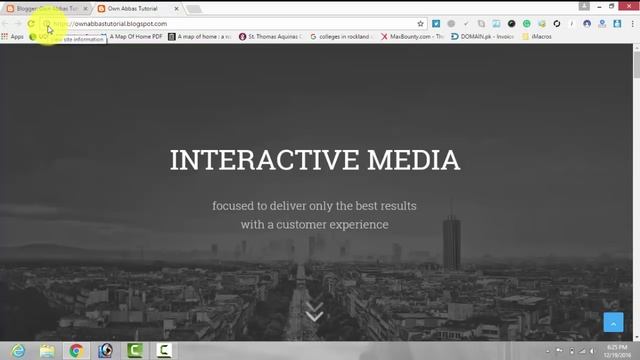Open the iMacros bookmarks folder

pyautogui.click(x=537, y=37)
